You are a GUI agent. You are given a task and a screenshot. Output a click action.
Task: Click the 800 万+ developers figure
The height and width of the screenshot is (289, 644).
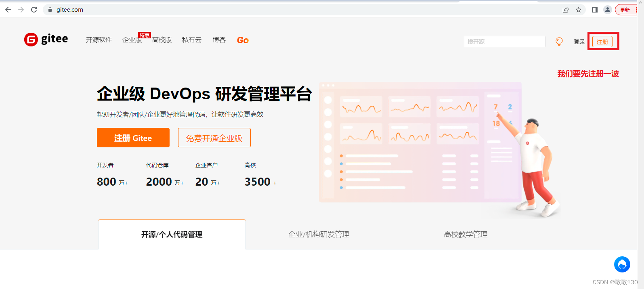[x=112, y=182]
